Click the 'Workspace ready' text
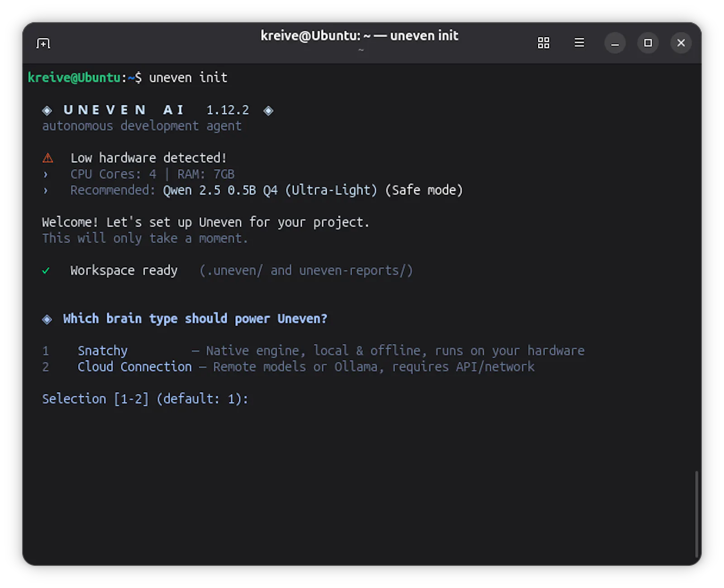The width and height of the screenshot is (724, 588). tap(124, 270)
